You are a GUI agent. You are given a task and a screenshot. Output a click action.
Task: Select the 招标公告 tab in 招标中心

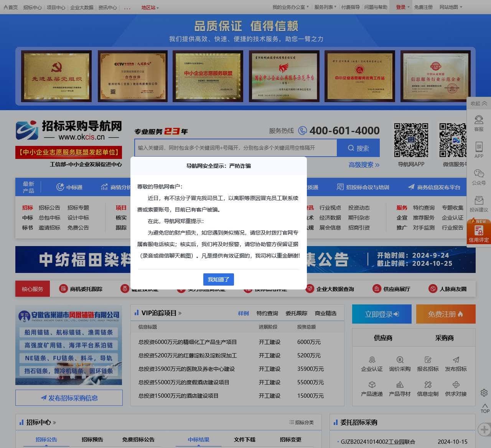point(46,440)
